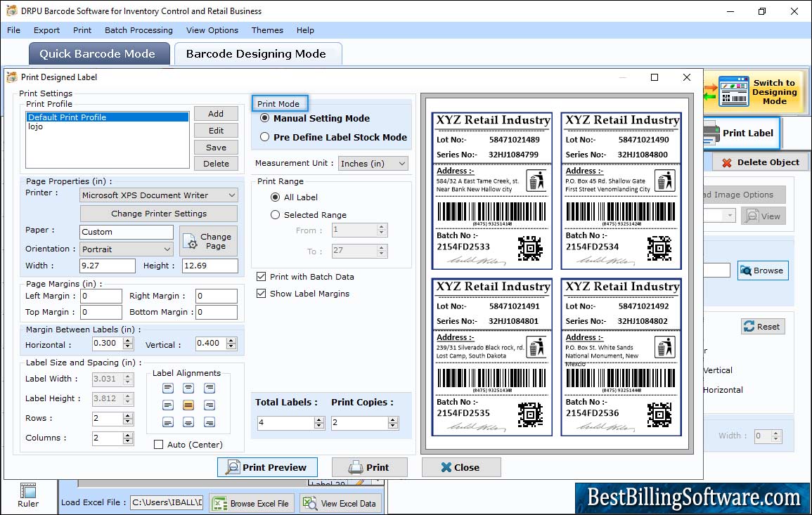Image resolution: width=812 pixels, height=515 pixels.
Task: Click Add print profile button
Action: 216,114
